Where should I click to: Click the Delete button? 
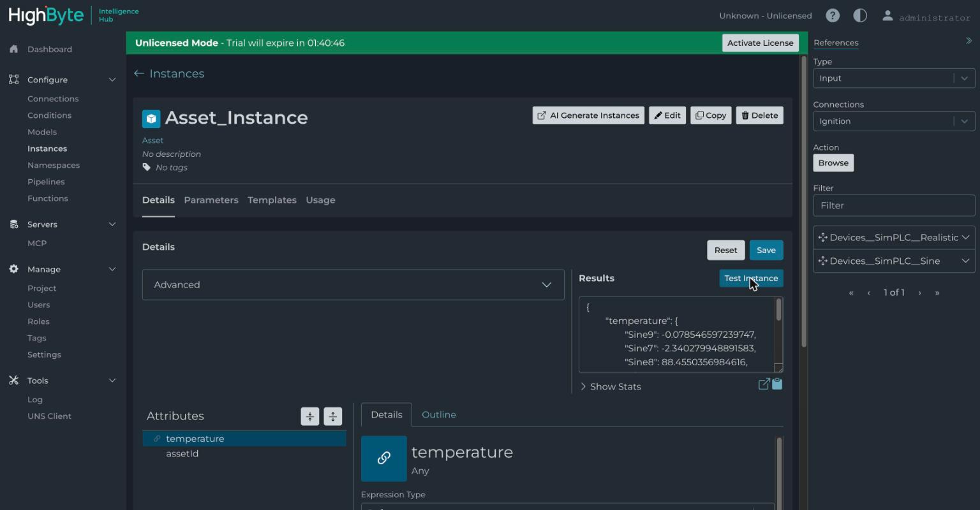click(759, 115)
